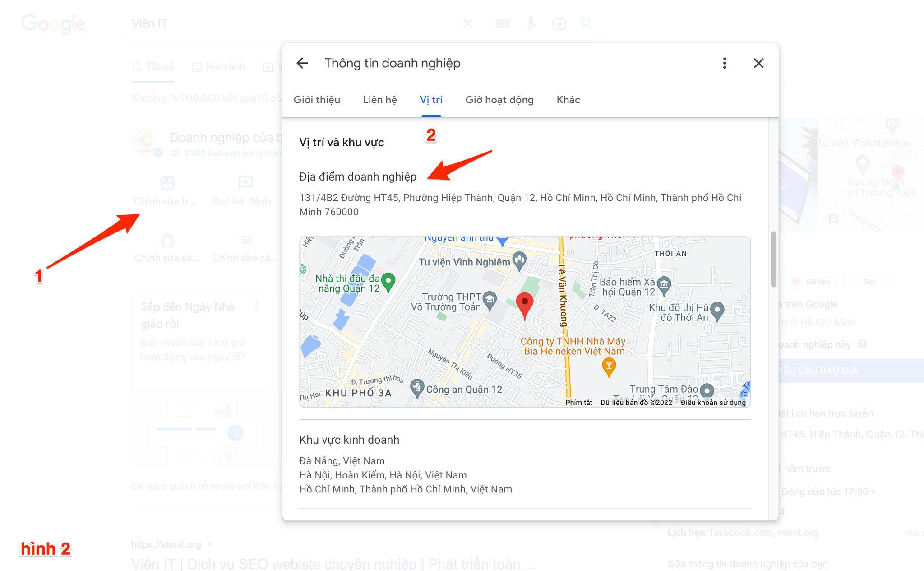Screen dimensions: 924x571
Task: Click the Chỉnh sửa tr... storefront icon
Action: (167, 183)
